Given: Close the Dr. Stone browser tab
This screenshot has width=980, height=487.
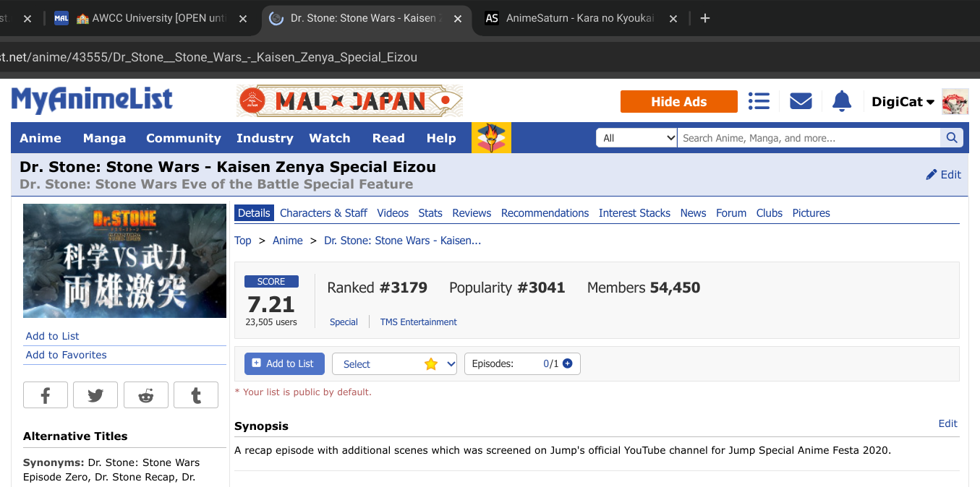Looking at the screenshot, I should pyautogui.click(x=458, y=19).
